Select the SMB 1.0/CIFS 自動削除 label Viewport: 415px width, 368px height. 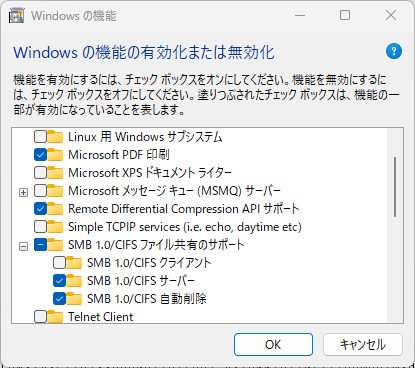click(147, 299)
